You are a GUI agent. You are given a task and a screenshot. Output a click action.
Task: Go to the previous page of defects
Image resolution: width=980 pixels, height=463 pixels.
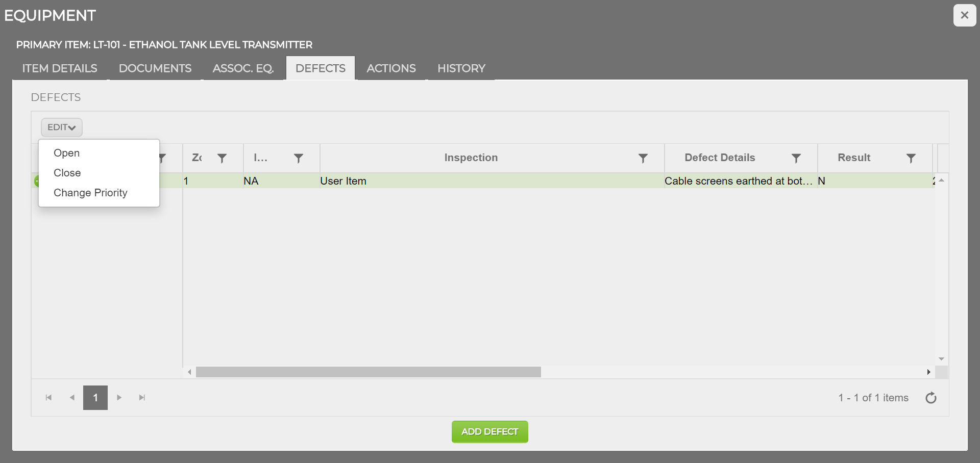[72, 398]
